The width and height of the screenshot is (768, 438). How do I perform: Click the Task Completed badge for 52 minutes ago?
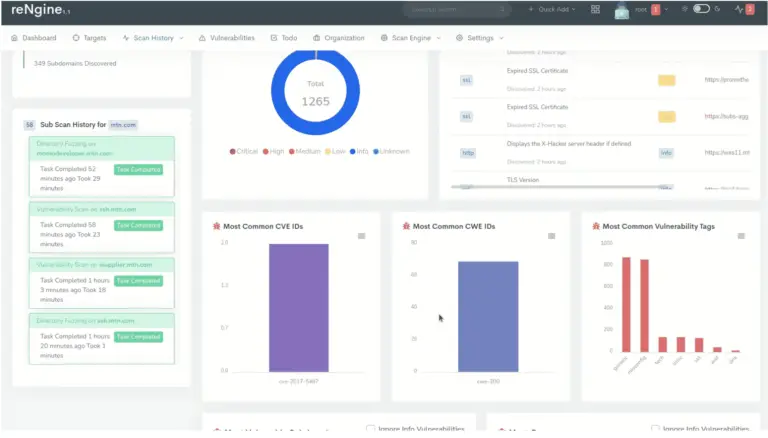pos(139,170)
